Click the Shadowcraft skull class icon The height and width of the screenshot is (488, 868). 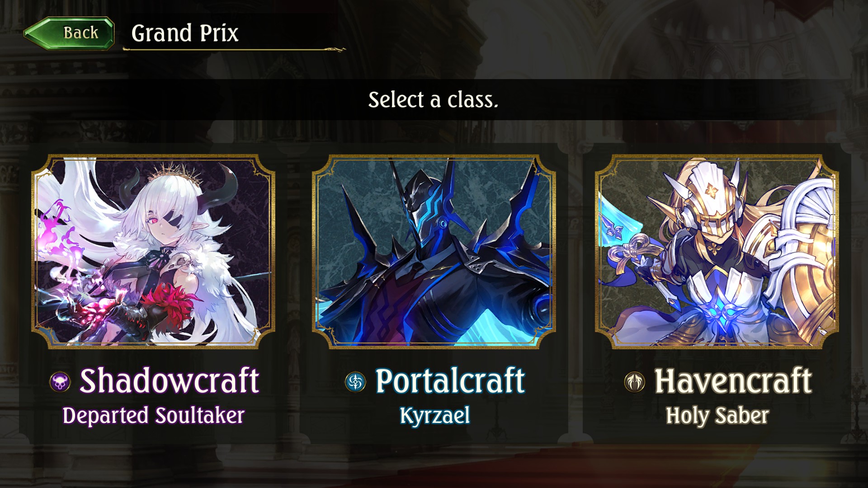(x=60, y=382)
